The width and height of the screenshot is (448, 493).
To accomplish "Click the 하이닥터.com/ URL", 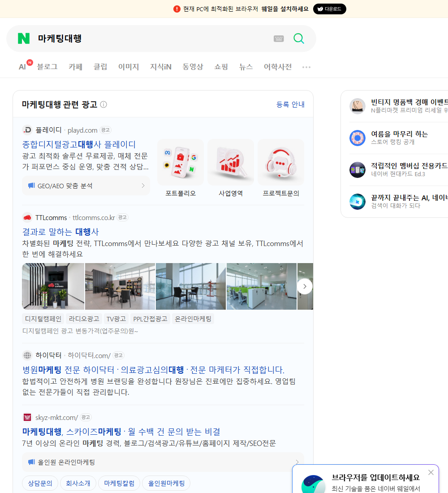I will coord(89,355).
